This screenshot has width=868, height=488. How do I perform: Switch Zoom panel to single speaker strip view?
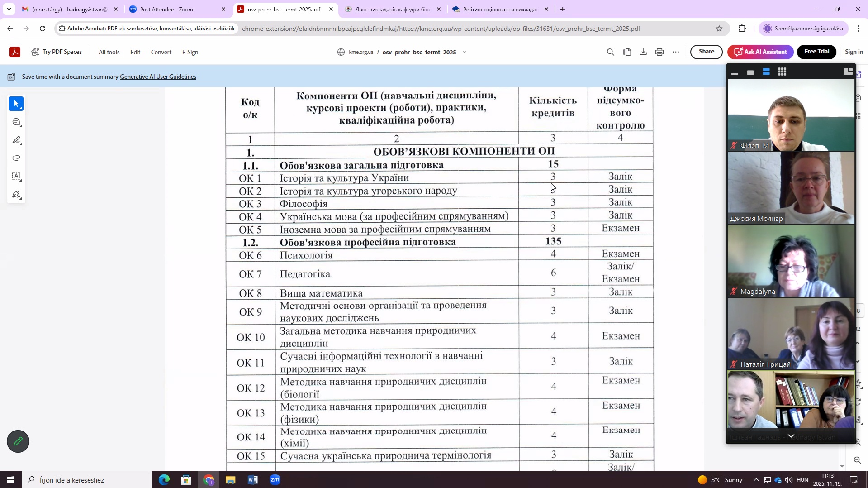coord(750,72)
